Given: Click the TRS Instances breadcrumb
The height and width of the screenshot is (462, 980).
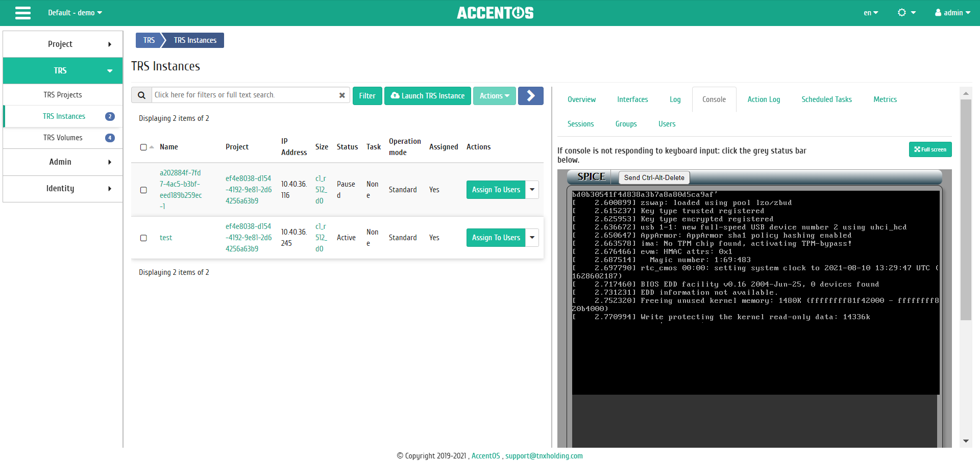Looking at the screenshot, I should [195, 40].
